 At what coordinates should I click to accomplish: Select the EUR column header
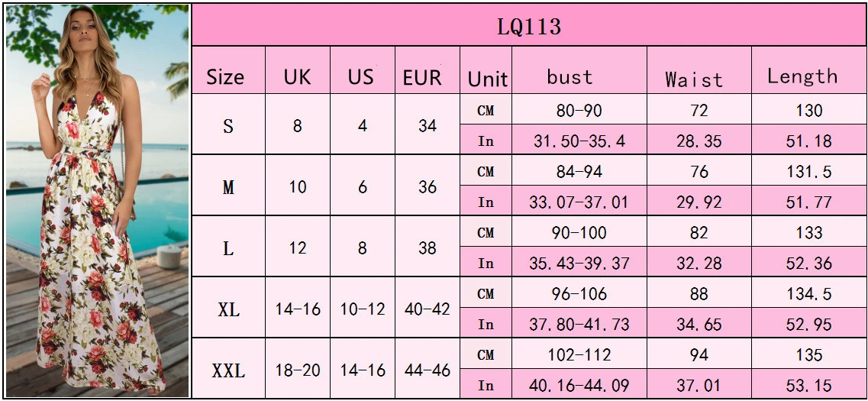click(423, 77)
